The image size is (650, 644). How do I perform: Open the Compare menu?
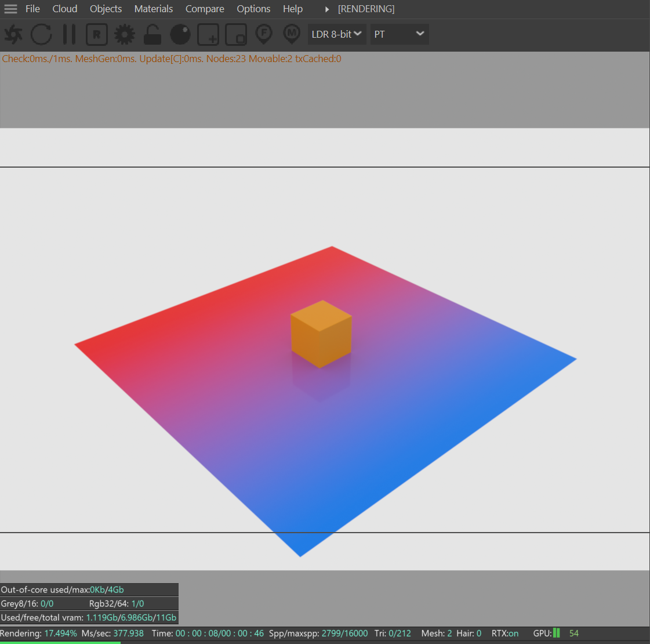pos(205,9)
